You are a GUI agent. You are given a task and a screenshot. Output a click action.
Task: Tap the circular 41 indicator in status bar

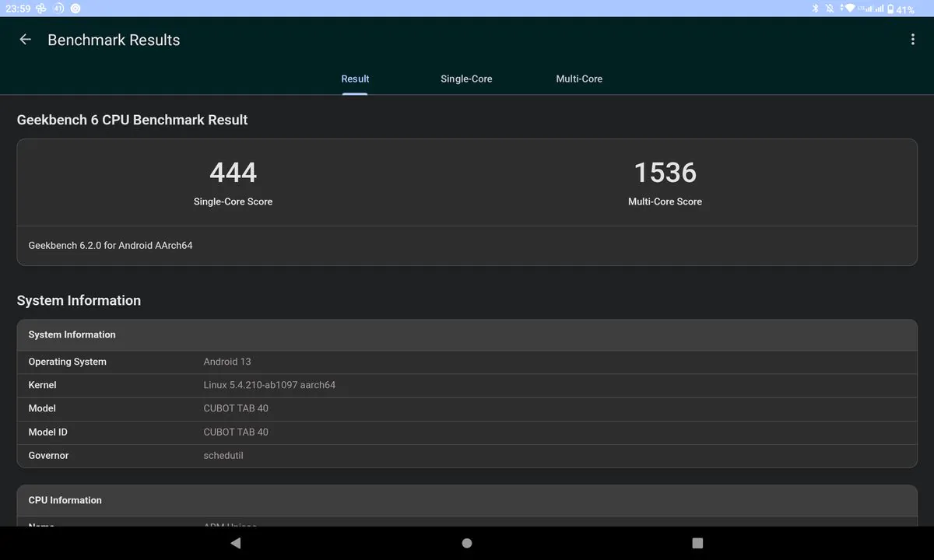[57, 9]
